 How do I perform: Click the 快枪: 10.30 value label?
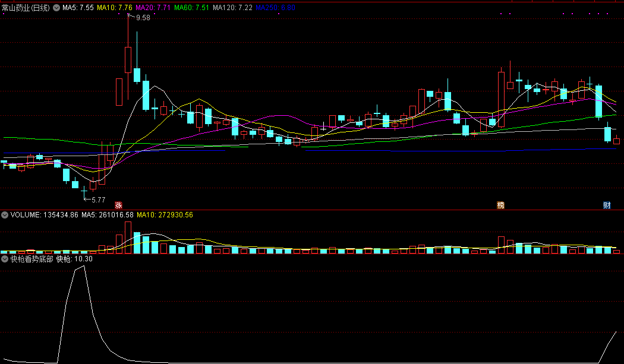click(x=74, y=259)
